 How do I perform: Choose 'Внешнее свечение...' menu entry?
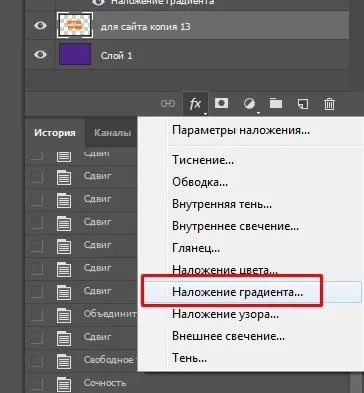point(228,336)
